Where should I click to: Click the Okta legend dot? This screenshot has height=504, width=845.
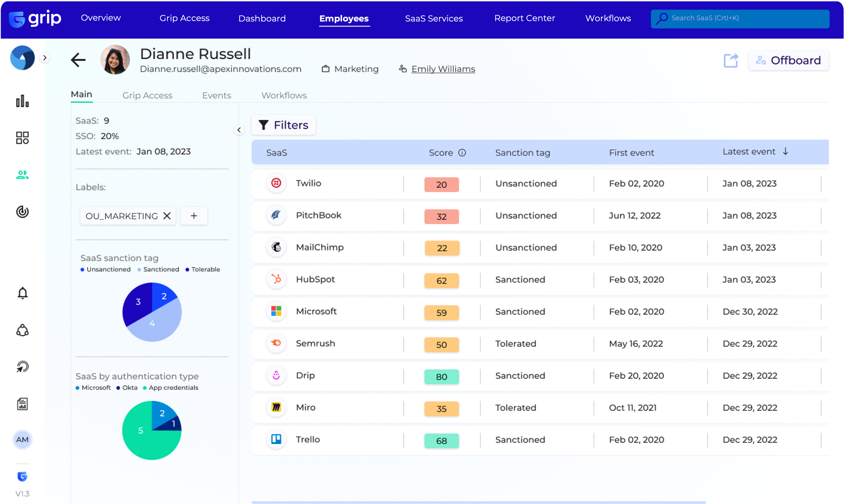118,387
